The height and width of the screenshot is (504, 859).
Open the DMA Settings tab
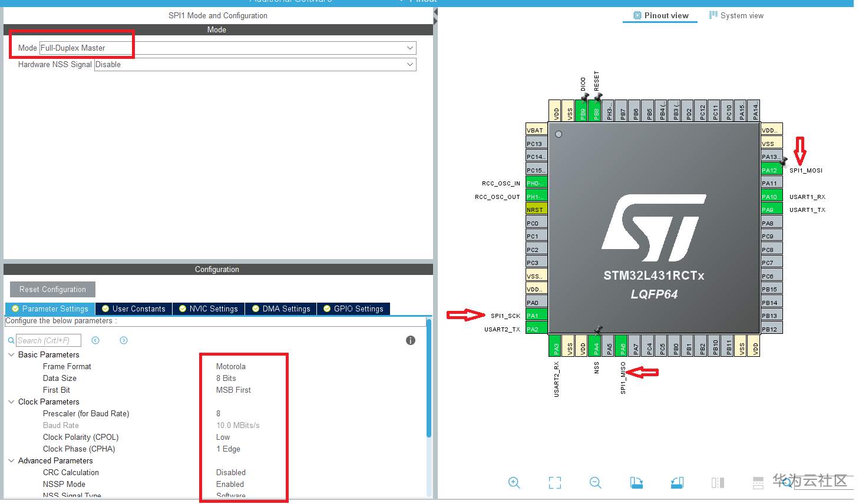281,309
